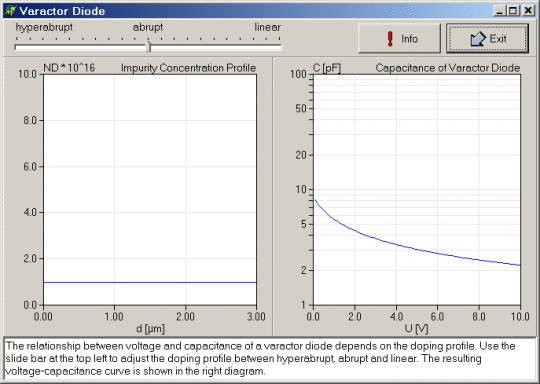Click the doping profile slider thumb
The width and height of the screenshot is (540, 384).
[x=148, y=47]
